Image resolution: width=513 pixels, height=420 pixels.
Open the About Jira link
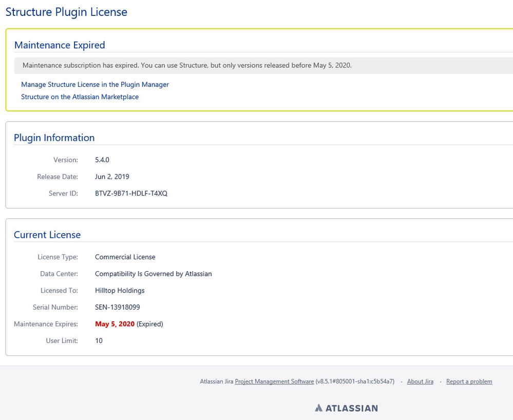point(420,381)
